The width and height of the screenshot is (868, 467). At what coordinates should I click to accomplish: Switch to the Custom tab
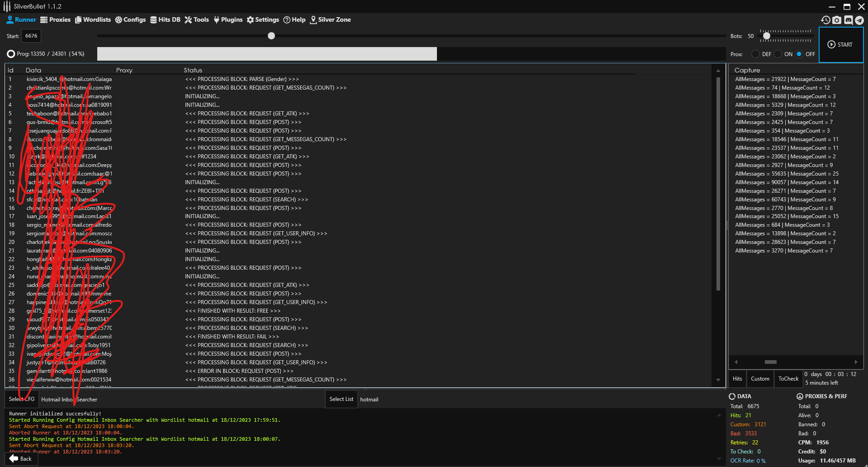pyautogui.click(x=760, y=379)
